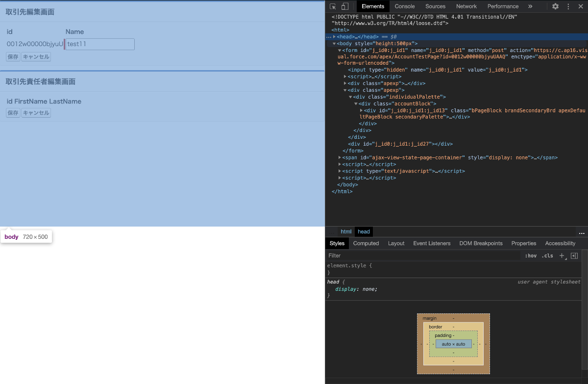Activate the inspect element picker icon

pyautogui.click(x=333, y=6)
